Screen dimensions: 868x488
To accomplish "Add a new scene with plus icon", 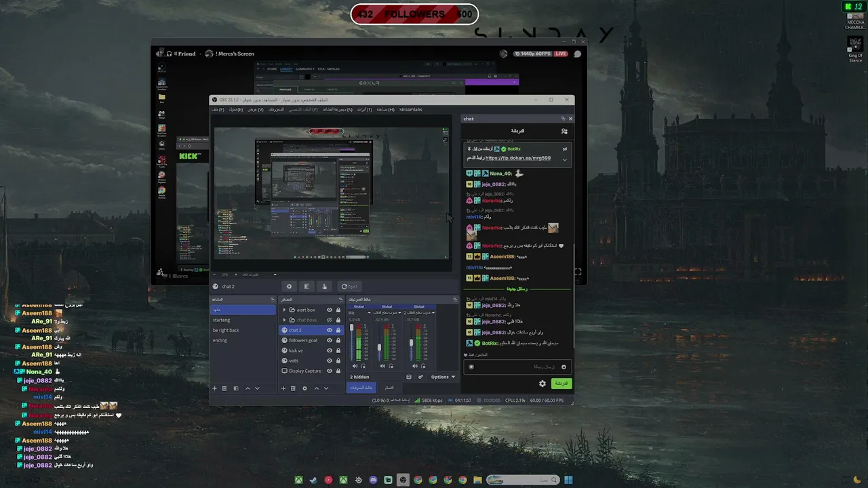I will 215,388.
